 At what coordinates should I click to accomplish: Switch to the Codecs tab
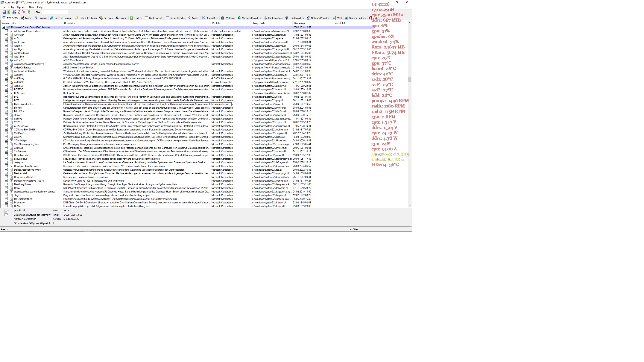[136, 18]
